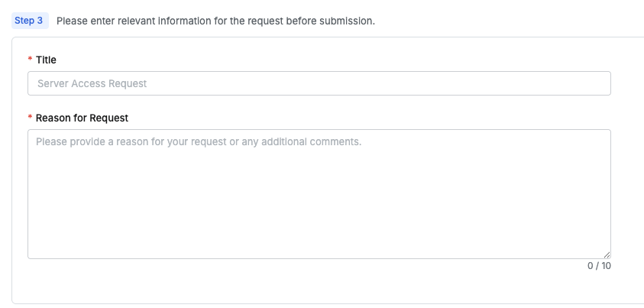Click the Step 3 badge
The height and width of the screenshot is (308, 644).
29,21
